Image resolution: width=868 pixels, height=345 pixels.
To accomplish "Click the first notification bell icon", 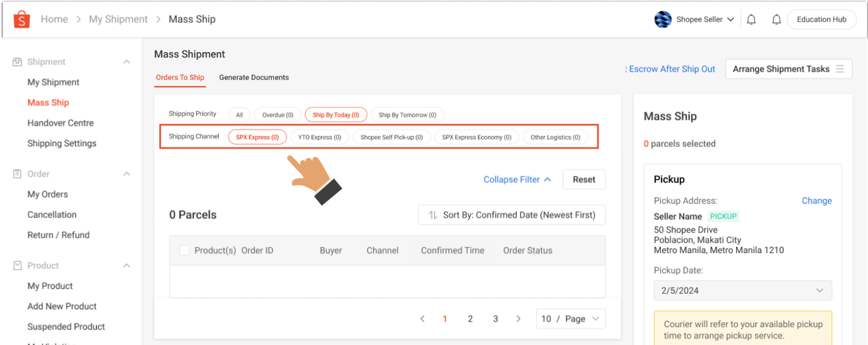I will tap(751, 20).
